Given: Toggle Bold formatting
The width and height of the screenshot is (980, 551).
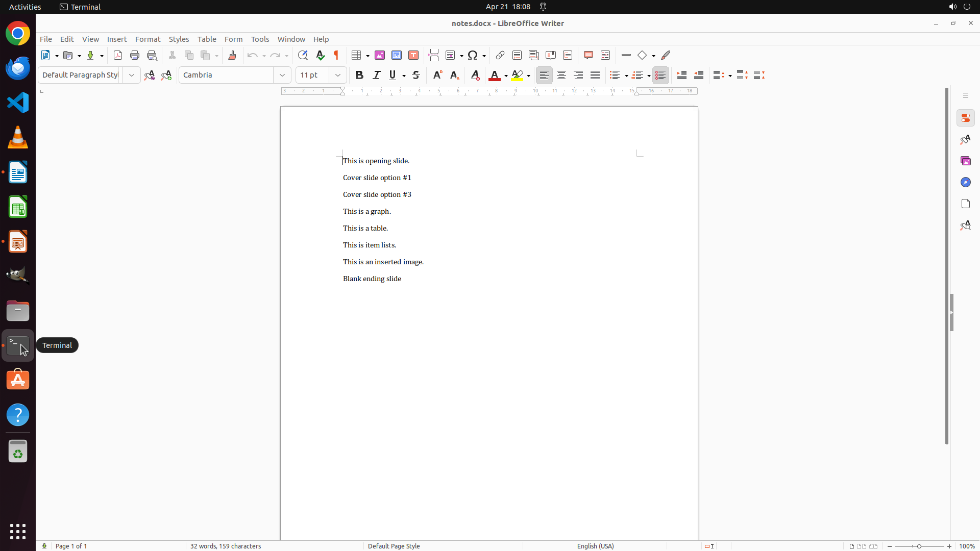Looking at the screenshot, I should 359,75.
